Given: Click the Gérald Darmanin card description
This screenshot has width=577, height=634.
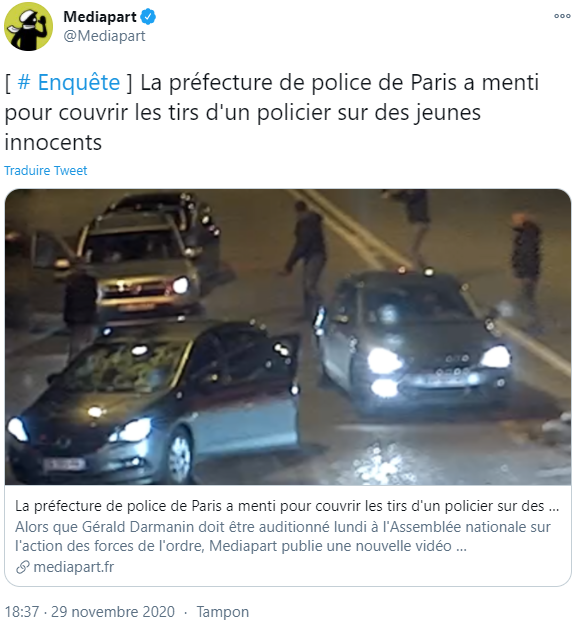Looking at the screenshot, I should (x=283, y=537).
